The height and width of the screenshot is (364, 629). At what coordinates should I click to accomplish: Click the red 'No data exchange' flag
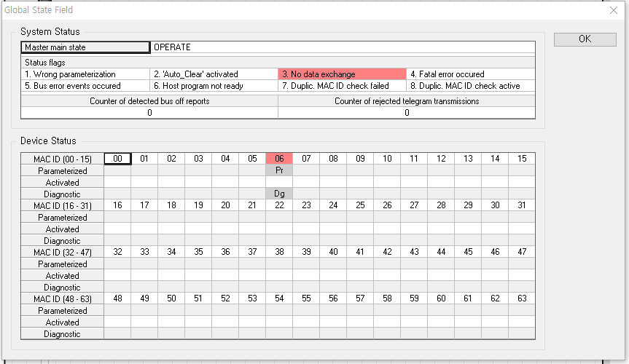(341, 74)
